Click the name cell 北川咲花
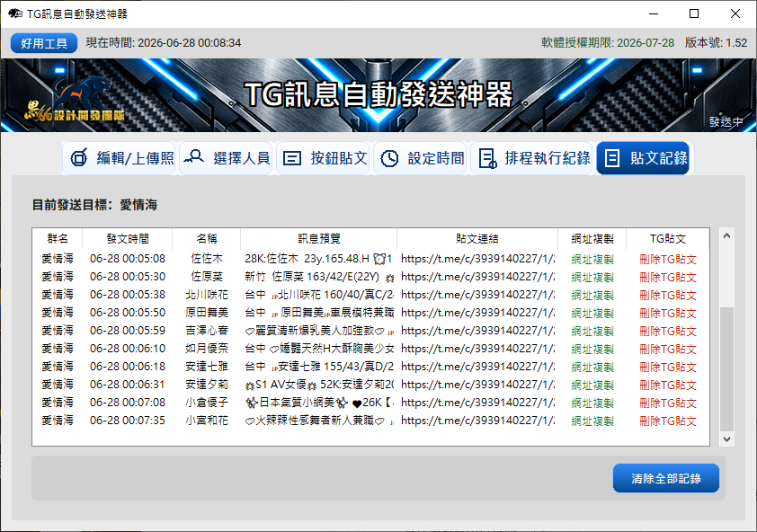 click(x=207, y=295)
